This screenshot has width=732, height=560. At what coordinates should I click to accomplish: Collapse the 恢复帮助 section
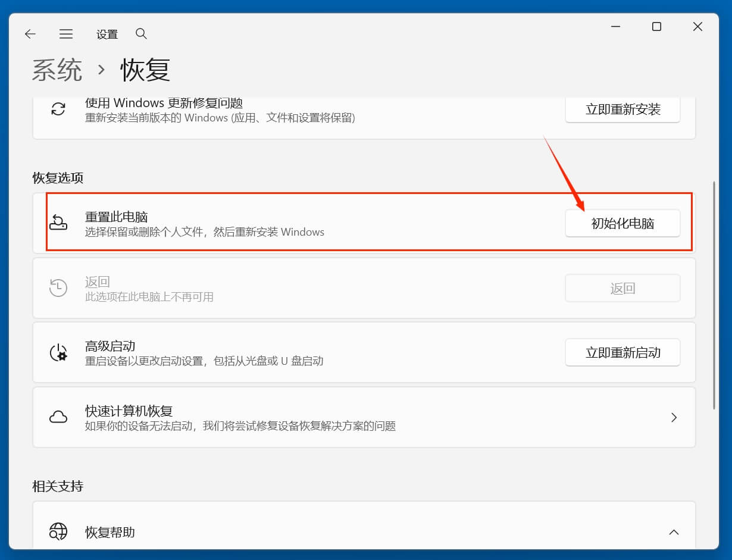pyautogui.click(x=674, y=533)
